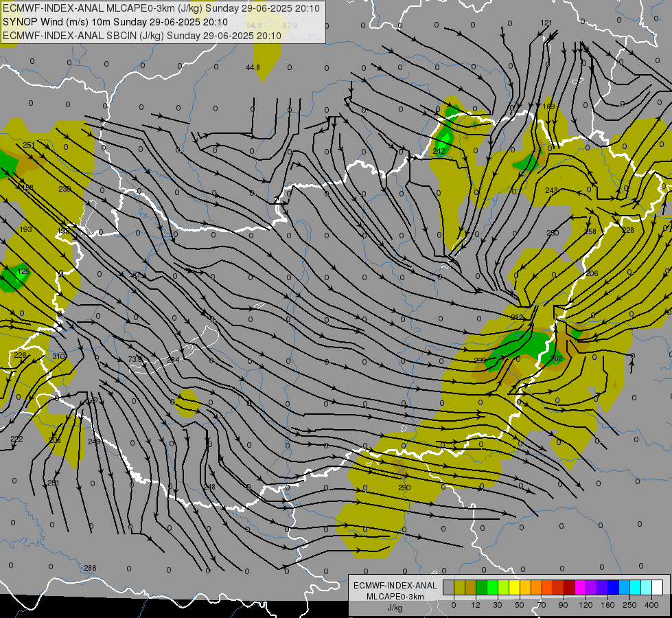Click the legend scale label 160
This screenshot has height=618, width=672.
click(607, 605)
